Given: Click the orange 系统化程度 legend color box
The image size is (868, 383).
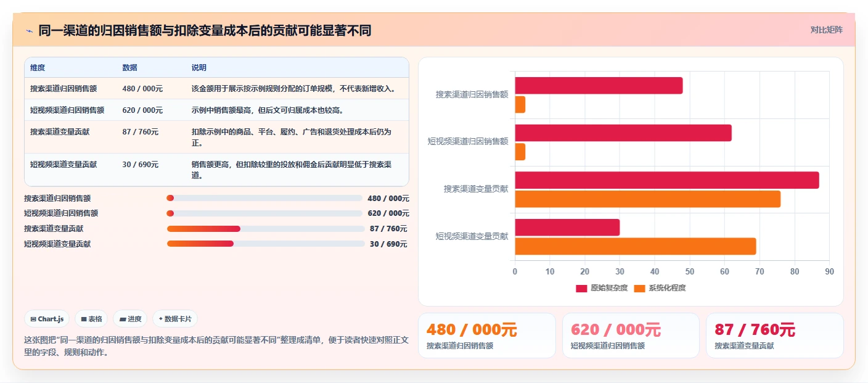Looking at the screenshot, I should click(639, 289).
